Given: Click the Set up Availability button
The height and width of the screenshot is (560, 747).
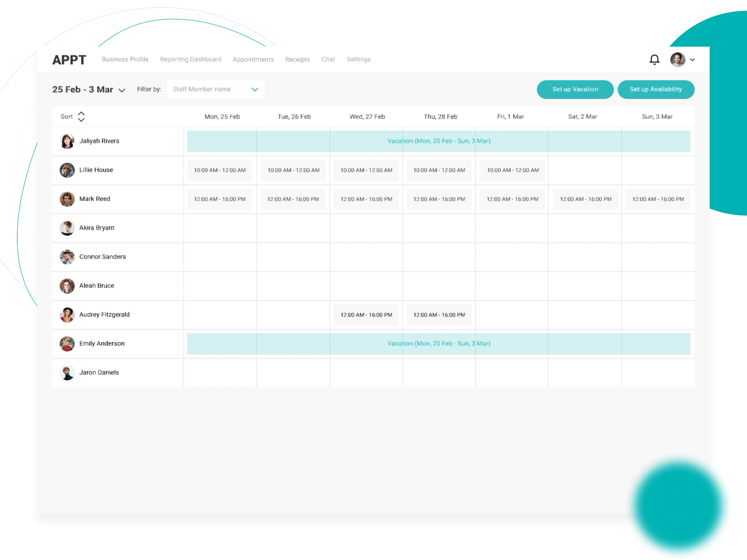Looking at the screenshot, I should (x=656, y=89).
